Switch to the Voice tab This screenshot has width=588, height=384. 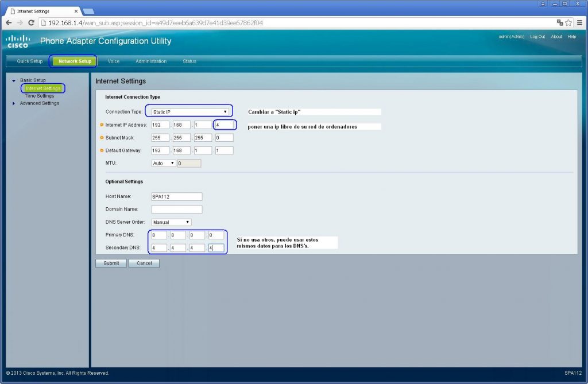[x=114, y=61]
